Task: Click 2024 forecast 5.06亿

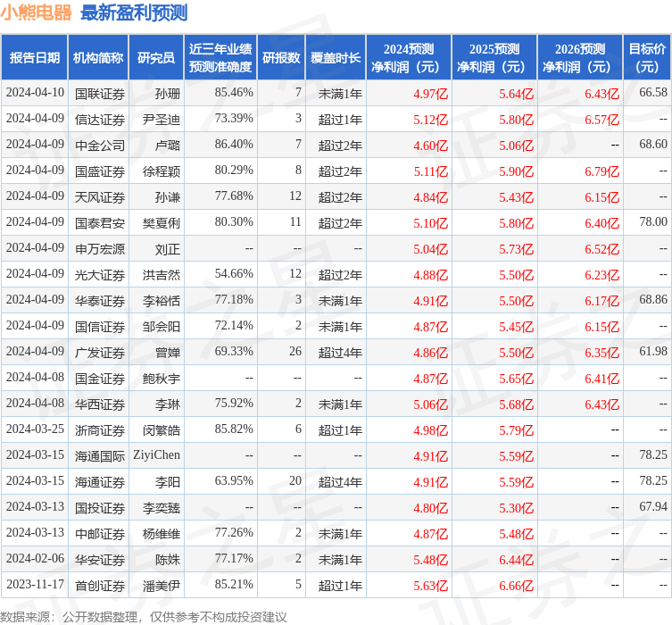Action: pos(430,404)
